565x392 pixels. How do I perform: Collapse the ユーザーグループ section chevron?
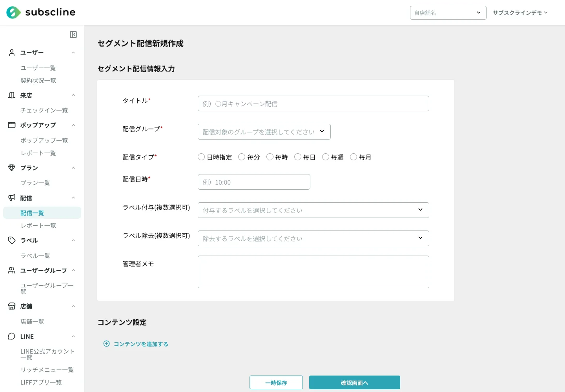(73, 270)
